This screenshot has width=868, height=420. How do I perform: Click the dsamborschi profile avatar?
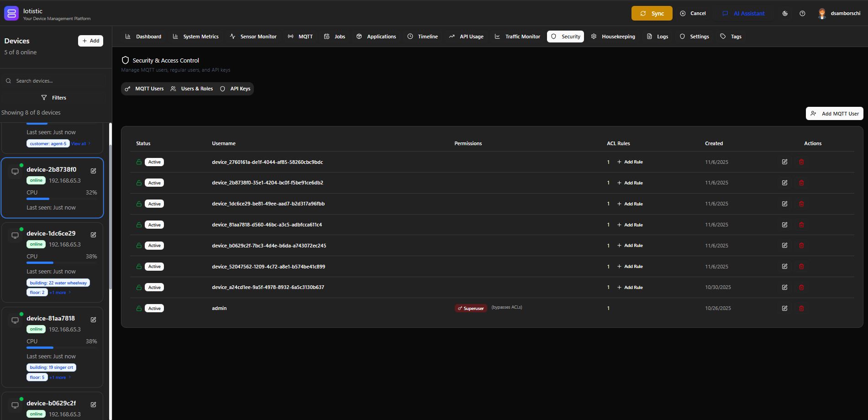pyautogui.click(x=822, y=13)
